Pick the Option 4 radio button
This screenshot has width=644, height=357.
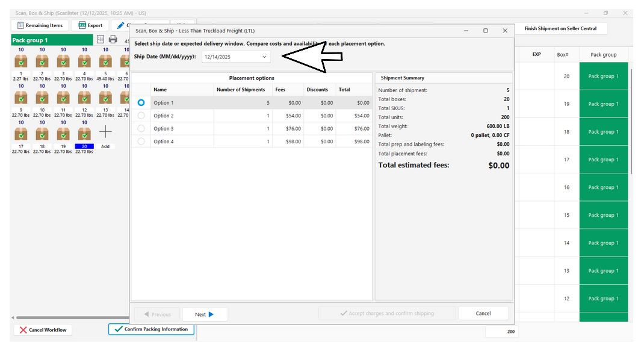pyautogui.click(x=141, y=141)
